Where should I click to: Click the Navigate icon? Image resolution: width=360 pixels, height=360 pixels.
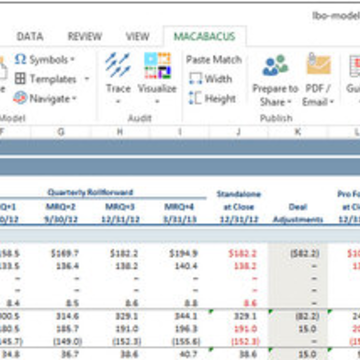coord(20,98)
